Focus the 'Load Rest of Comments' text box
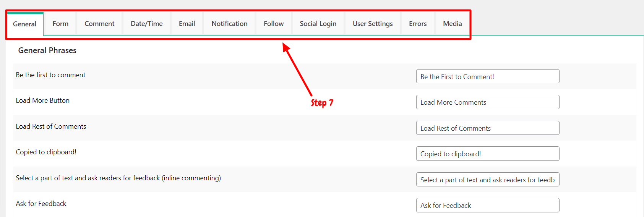644x217 pixels. pos(488,128)
